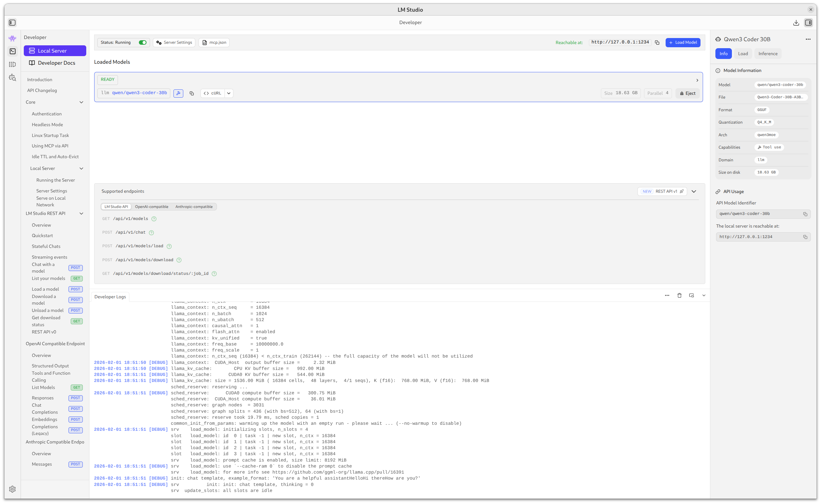The width and height of the screenshot is (821, 504).
Task: Copy server URL next to Reachable at
Action: [x=657, y=43]
